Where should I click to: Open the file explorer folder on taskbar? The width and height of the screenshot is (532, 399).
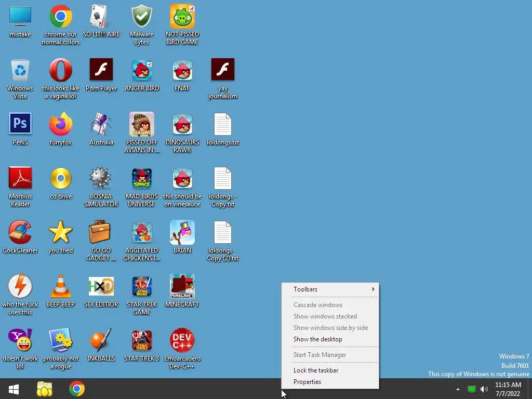(x=45, y=389)
